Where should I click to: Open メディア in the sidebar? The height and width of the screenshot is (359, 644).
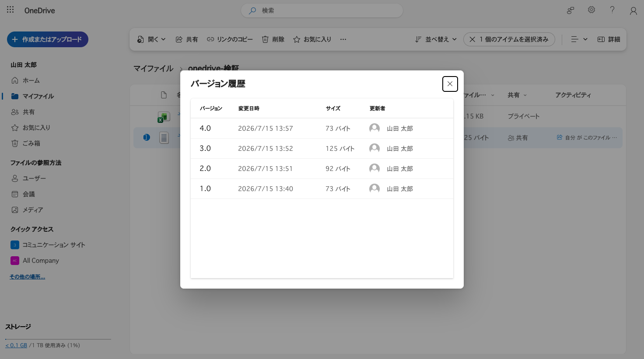[27, 210]
